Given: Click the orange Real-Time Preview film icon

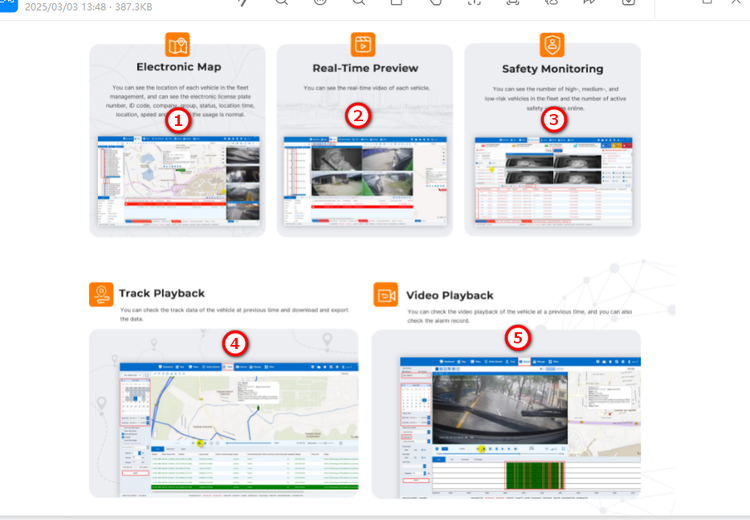Looking at the screenshot, I should coord(363,45).
